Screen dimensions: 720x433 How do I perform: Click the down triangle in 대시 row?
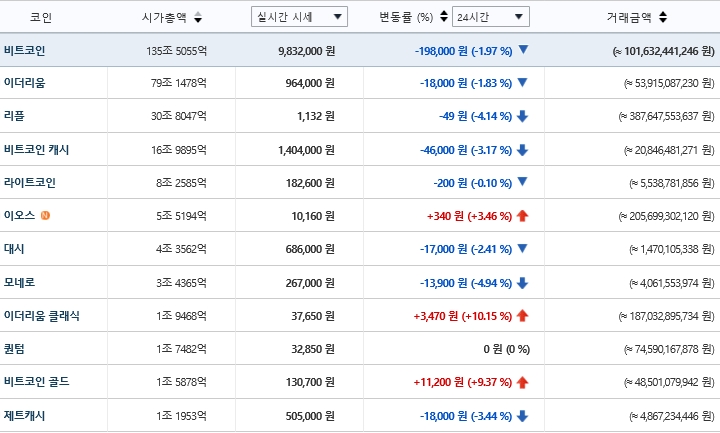(x=522, y=248)
